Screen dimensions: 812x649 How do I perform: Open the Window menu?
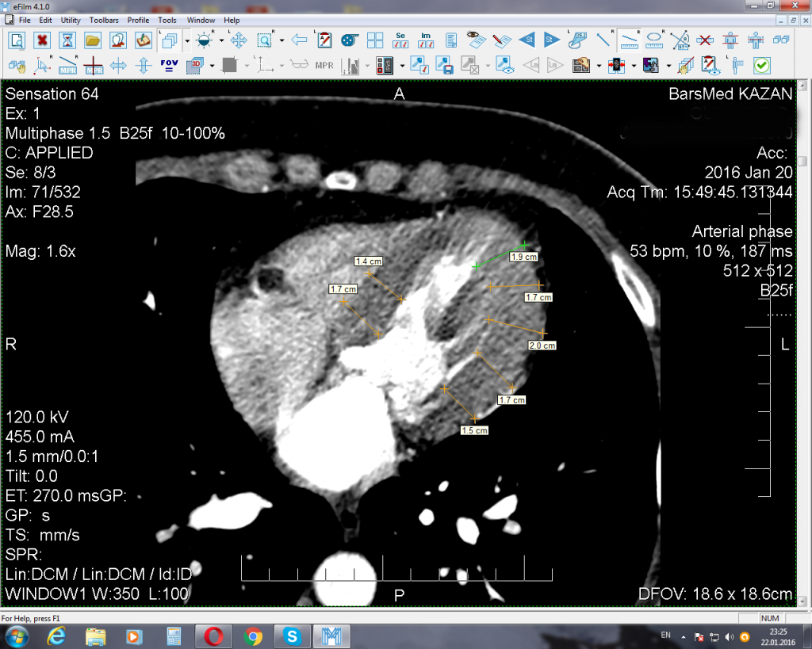point(201,20)
